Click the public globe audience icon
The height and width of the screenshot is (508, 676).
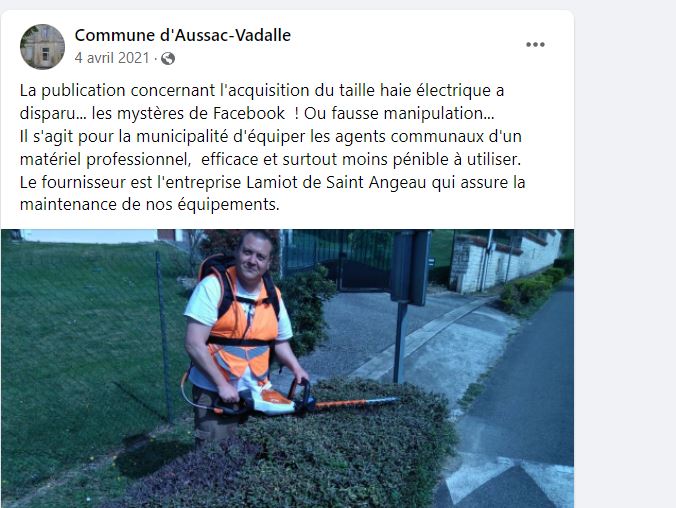pyautogui.click(x=168, y=58)
